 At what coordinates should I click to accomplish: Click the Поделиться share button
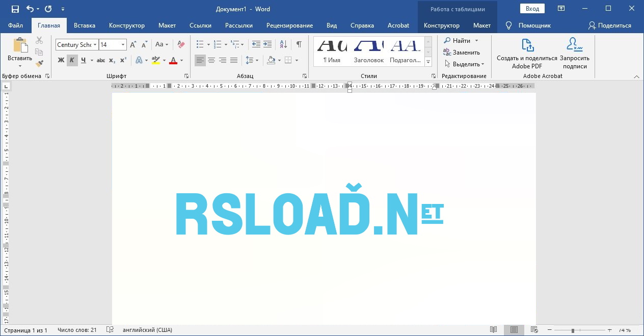tap(609, 25)
